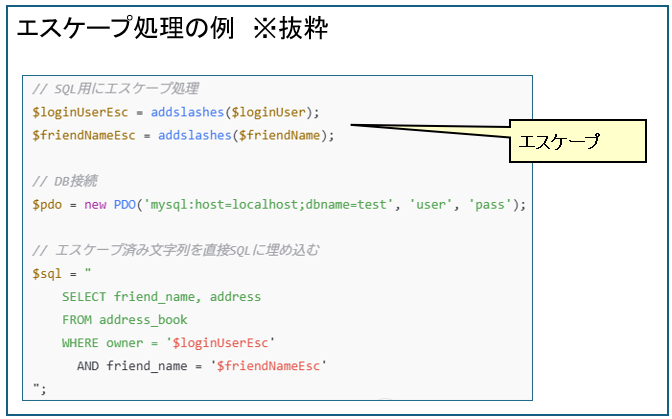Select the $pdo variable

[48, 205]
